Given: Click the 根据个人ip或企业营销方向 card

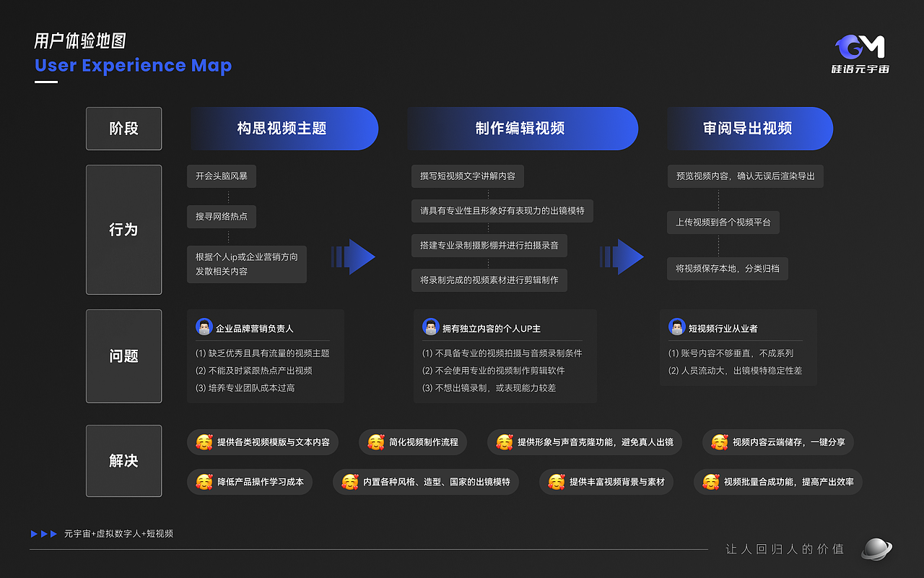Looking at the screenshot, I should pos(247,264).
